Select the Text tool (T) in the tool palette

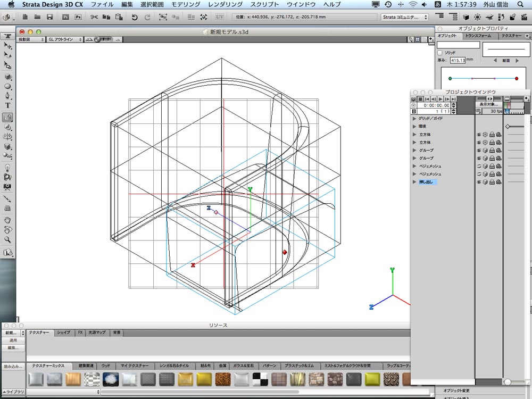pyautogui.click(x=7, y=105)
